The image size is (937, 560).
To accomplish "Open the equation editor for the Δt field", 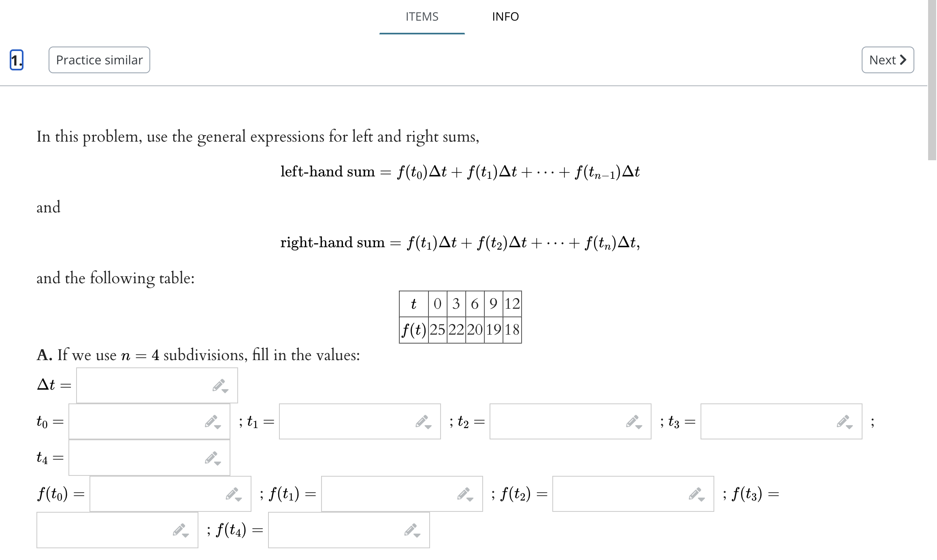I will (219, 384).
